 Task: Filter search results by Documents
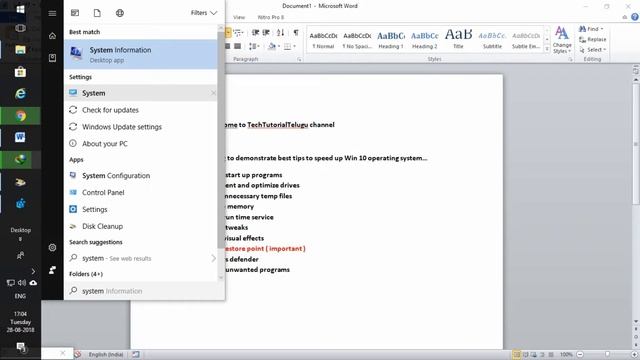[97, 13]
